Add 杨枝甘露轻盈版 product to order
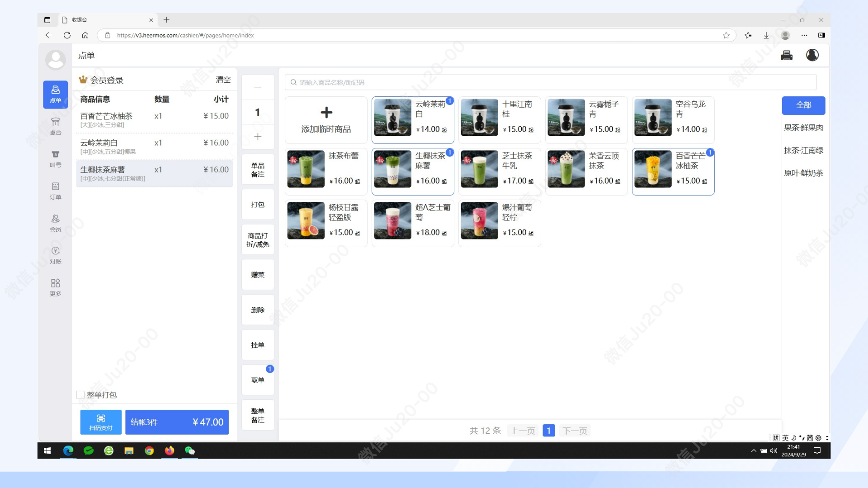 pyautogui.click(x=325, y=223)
